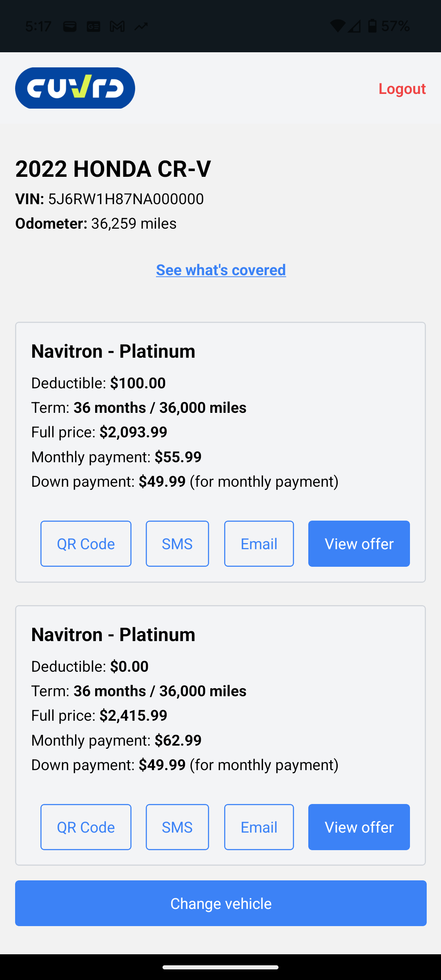Open QR Code for $100.00 deductible plan
The height and width of the screenshot is (980, 441).
(x=86, y=543)
